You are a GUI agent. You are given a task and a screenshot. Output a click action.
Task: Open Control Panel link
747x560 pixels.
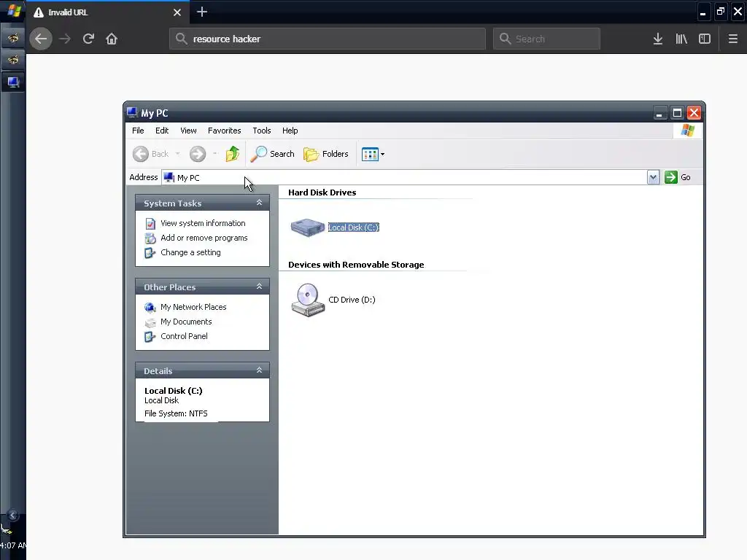coord(184,336)
